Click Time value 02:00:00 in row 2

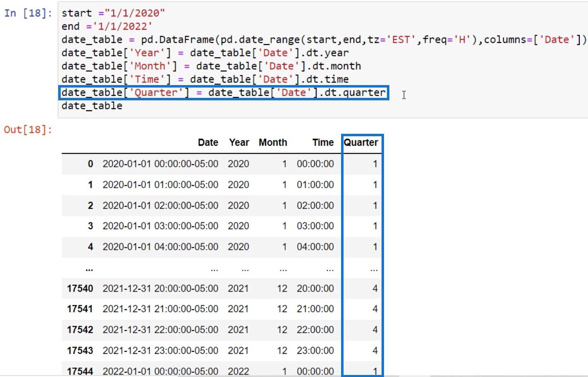(x=315, y=205)
